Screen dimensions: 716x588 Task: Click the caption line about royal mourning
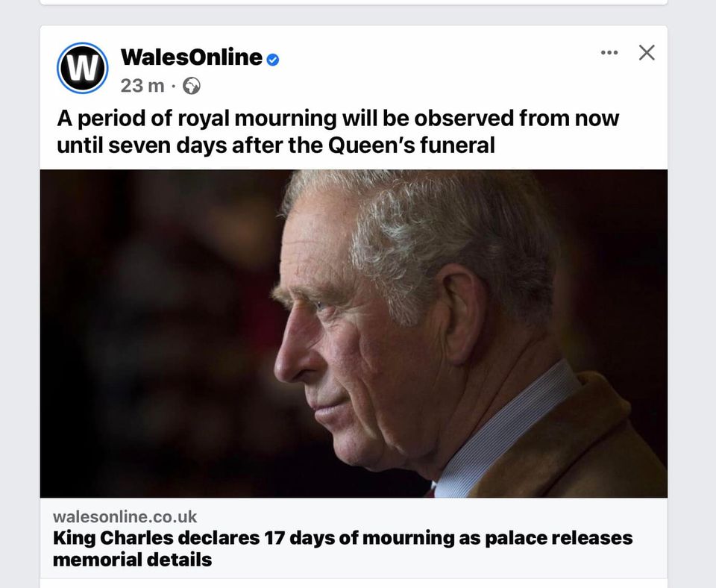pos(337,119)
